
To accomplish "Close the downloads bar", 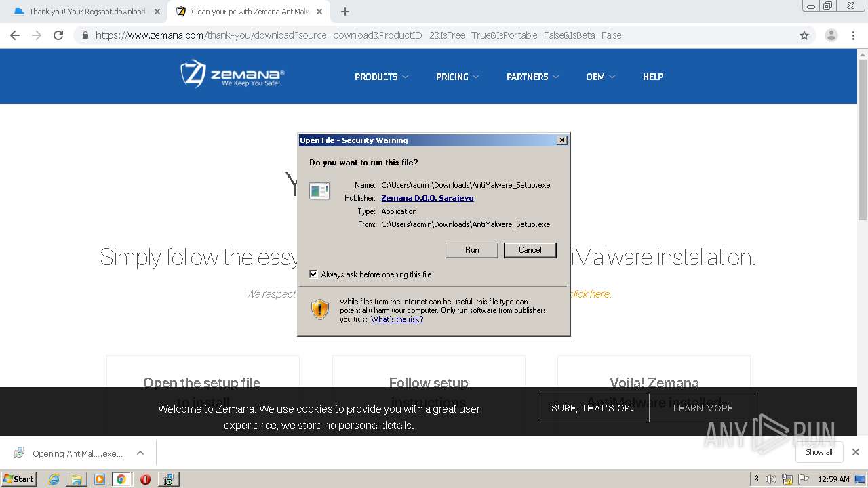I will [x=856, y=452].
